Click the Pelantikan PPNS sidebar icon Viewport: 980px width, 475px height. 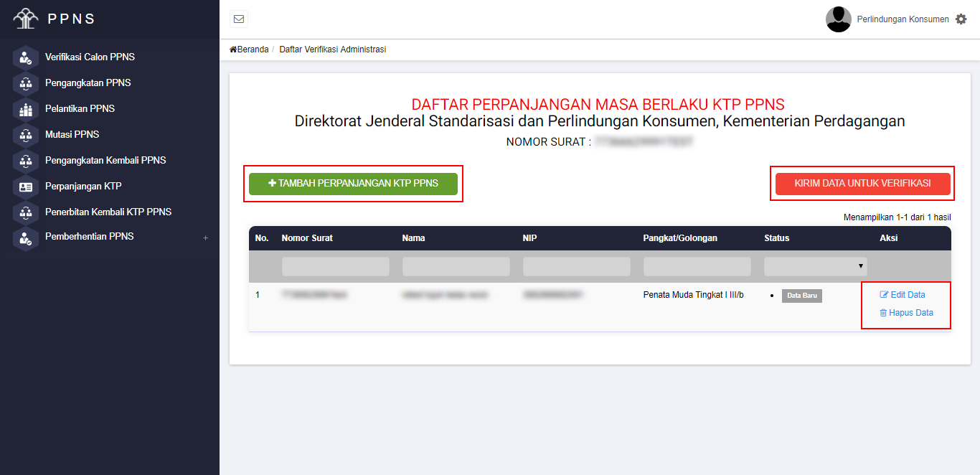click(26, 109)
